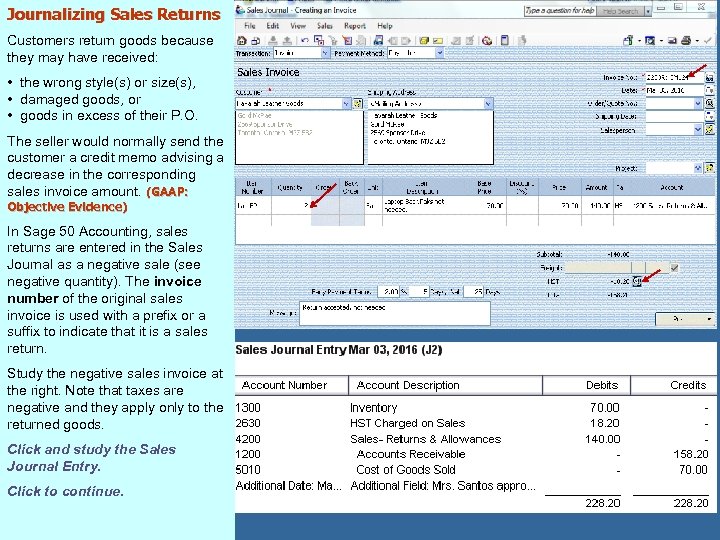Click 'Sales- Returns & Allowances' journal row
Image resolution: width=720 pixels, height=540 pixels.
473,439
